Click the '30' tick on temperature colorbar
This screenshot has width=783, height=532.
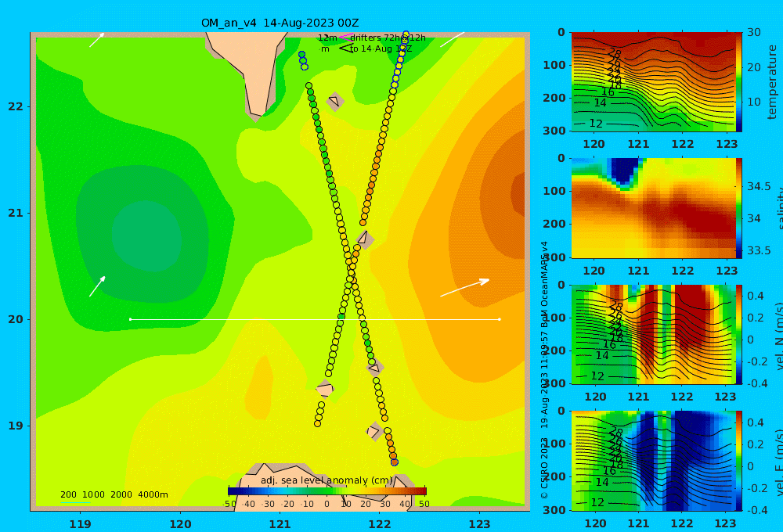coord(753,32)
